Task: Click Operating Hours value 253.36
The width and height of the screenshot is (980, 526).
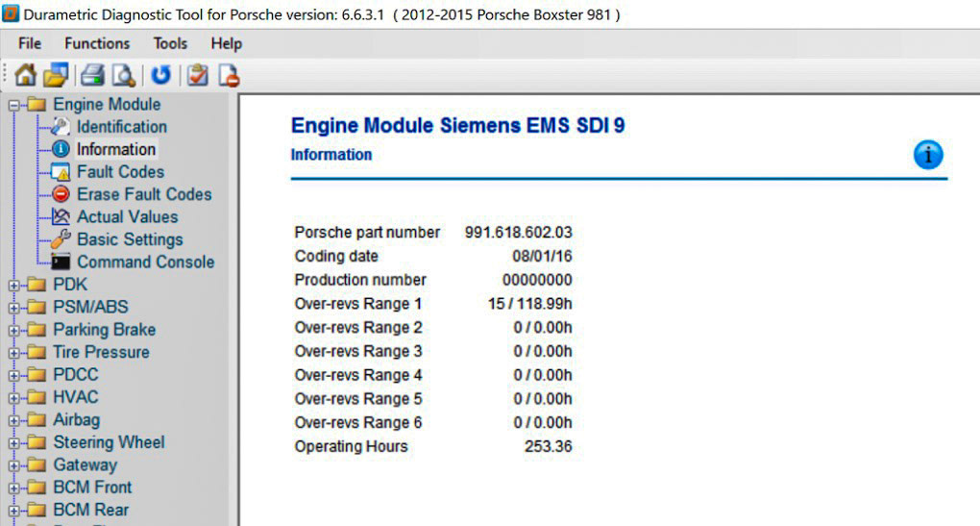Action: tap(548, 446)
